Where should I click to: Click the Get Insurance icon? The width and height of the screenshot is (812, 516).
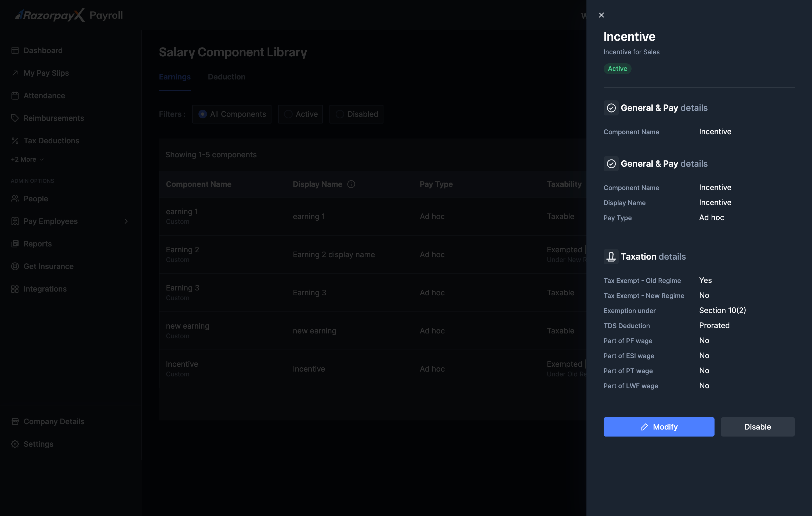(x=15, y=266)
